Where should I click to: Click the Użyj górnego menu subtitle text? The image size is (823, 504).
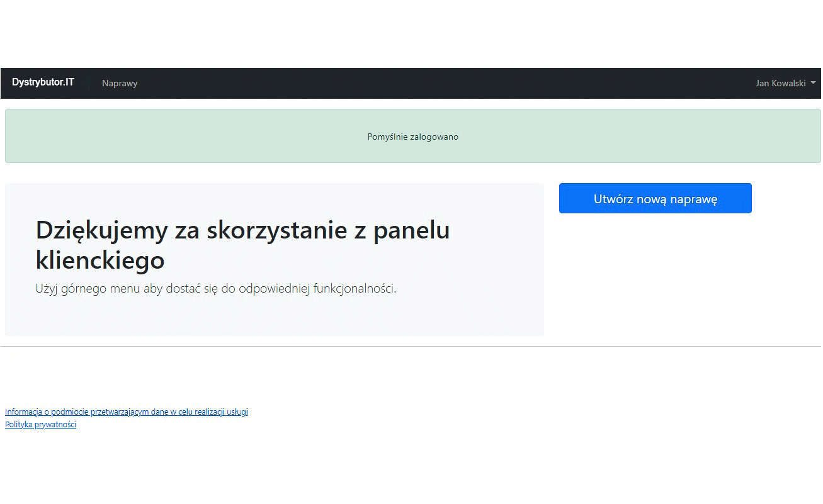coord(215,289)
